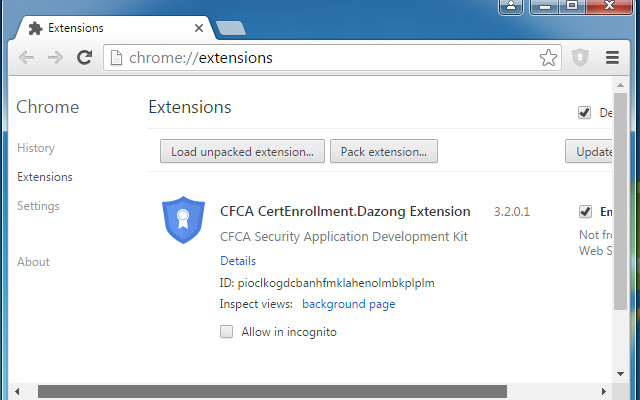640x400 pixels.
Task: Click the page icon in the address bar
Action: 116,58
